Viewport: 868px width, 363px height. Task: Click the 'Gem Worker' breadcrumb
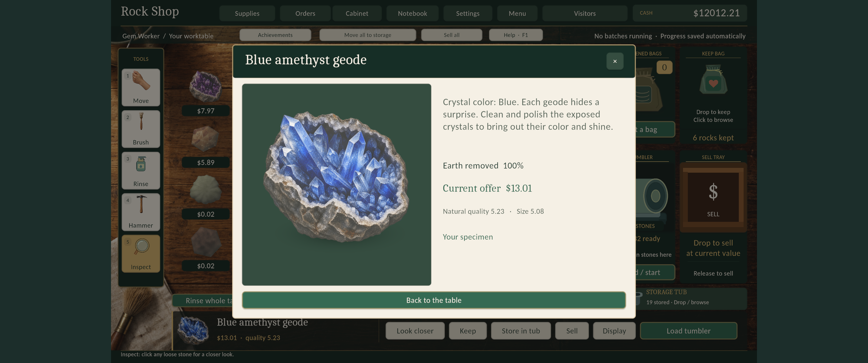(141, 36)
